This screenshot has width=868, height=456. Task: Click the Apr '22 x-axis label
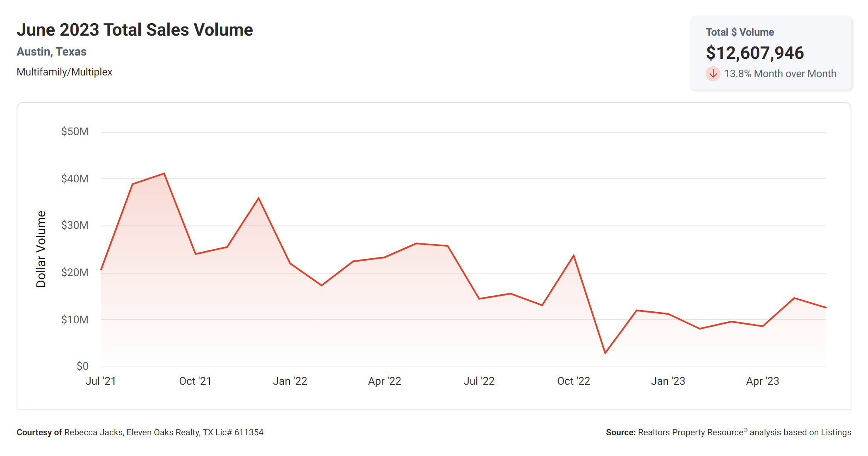(x=384, y=381)
